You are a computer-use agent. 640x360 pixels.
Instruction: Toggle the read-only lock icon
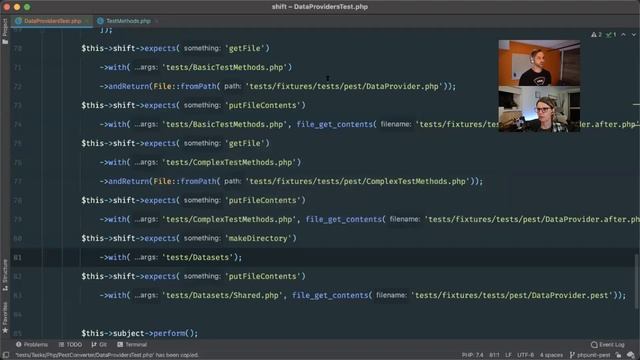tap(619, 355)
